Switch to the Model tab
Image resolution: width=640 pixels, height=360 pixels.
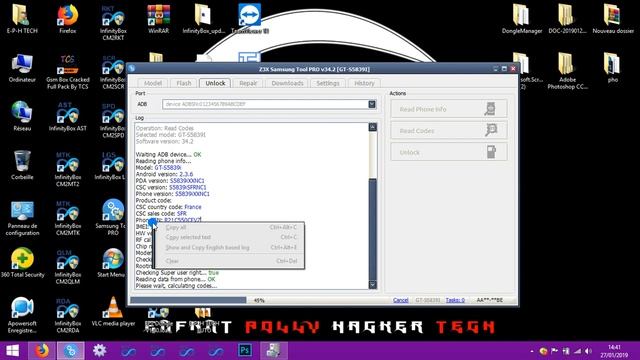(153, 83)
